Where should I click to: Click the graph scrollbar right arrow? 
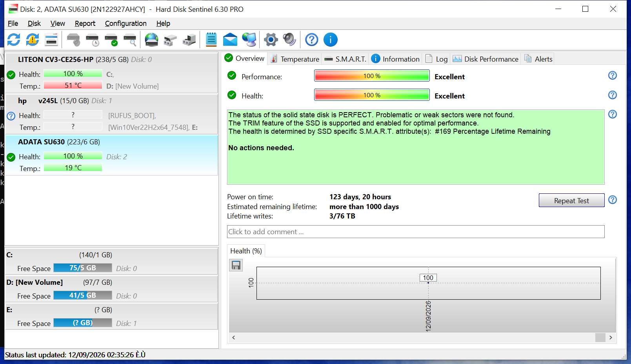611,337
